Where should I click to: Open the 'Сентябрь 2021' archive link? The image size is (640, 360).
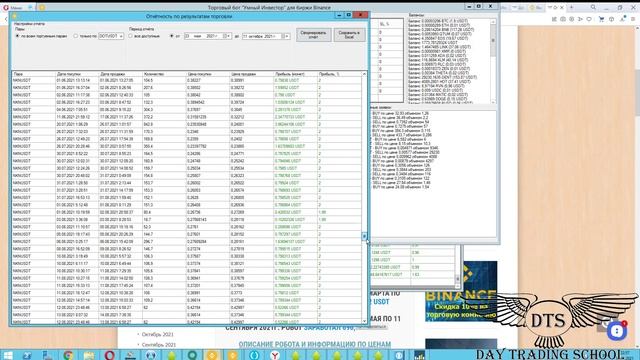click(x=159, y=345)
